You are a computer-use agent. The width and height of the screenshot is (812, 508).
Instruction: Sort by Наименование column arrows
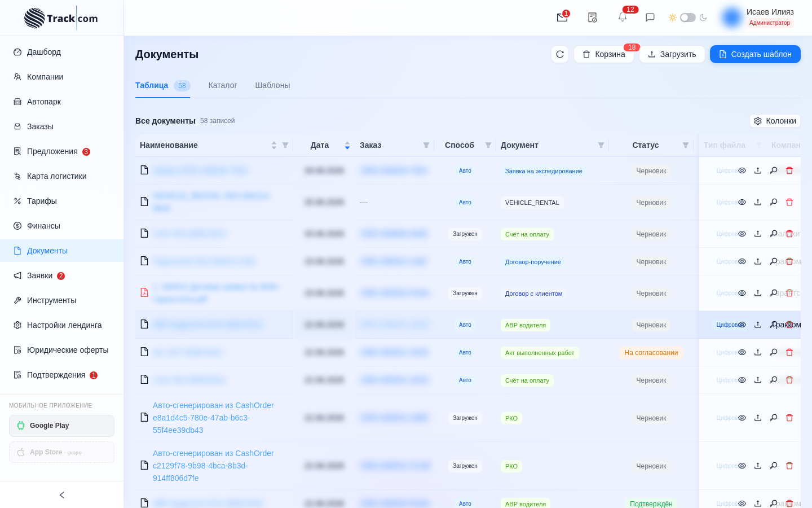point(274,145)
